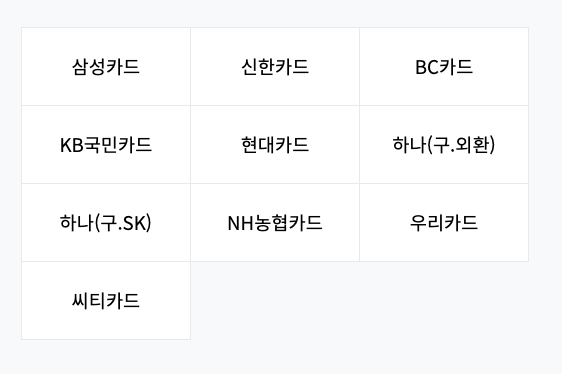Pick Hana former SK card 하나(구.SK)

(106, 223)
